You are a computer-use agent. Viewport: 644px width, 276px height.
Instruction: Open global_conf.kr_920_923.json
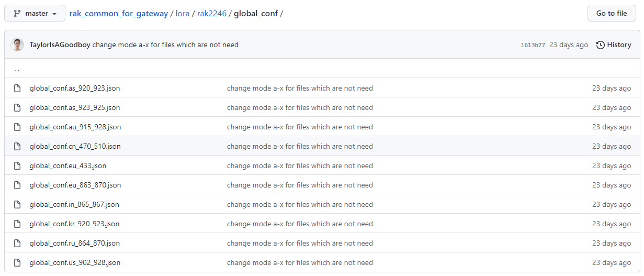pyautogui.click(x=74, y=224)
